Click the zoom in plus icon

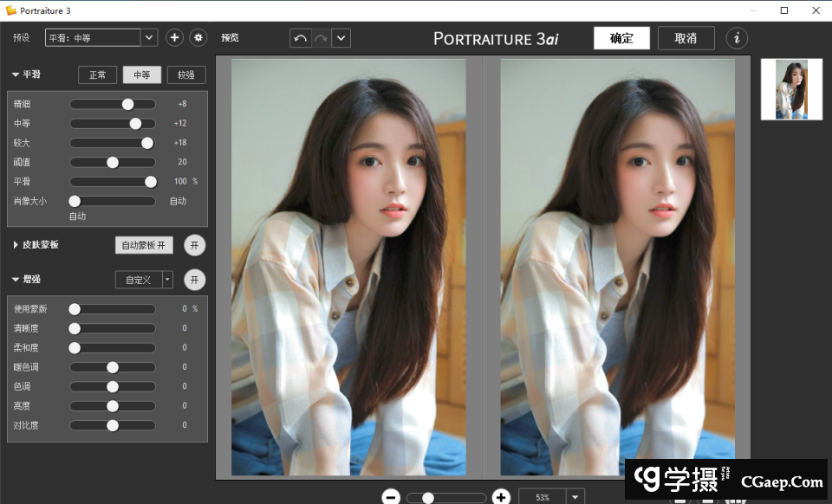pos(501,497)
